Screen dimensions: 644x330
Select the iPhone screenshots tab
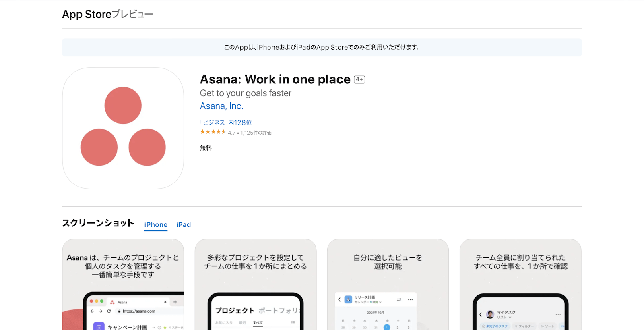coord(156,224)
